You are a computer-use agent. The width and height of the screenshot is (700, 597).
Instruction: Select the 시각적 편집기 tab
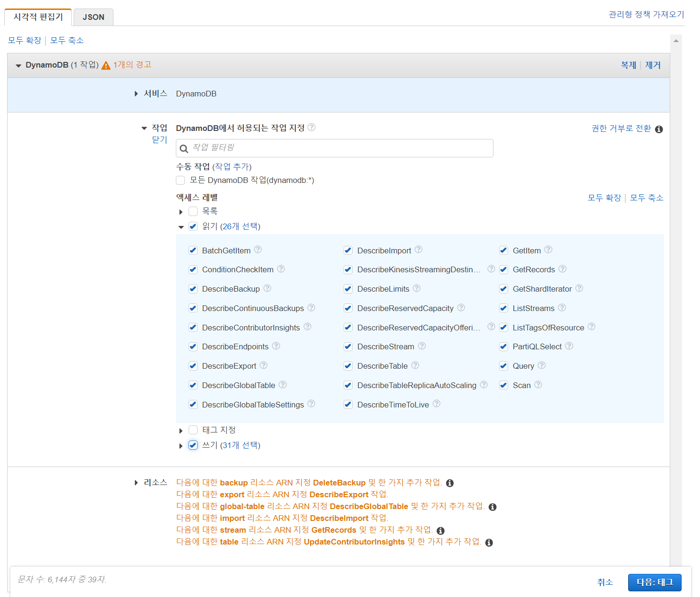[38, 17]
